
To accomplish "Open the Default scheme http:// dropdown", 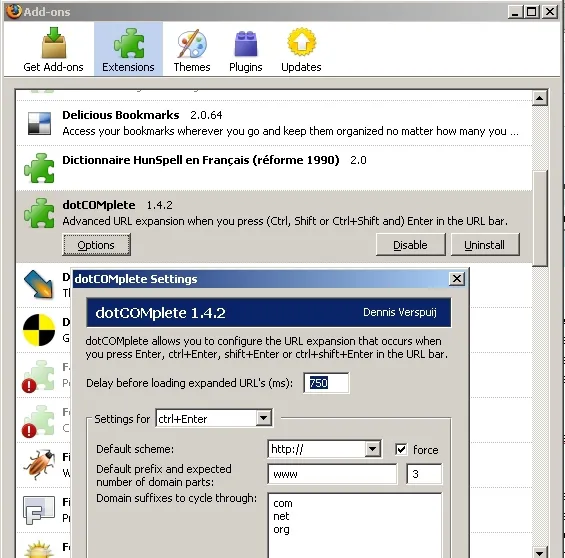I will (x=324, y=449).
